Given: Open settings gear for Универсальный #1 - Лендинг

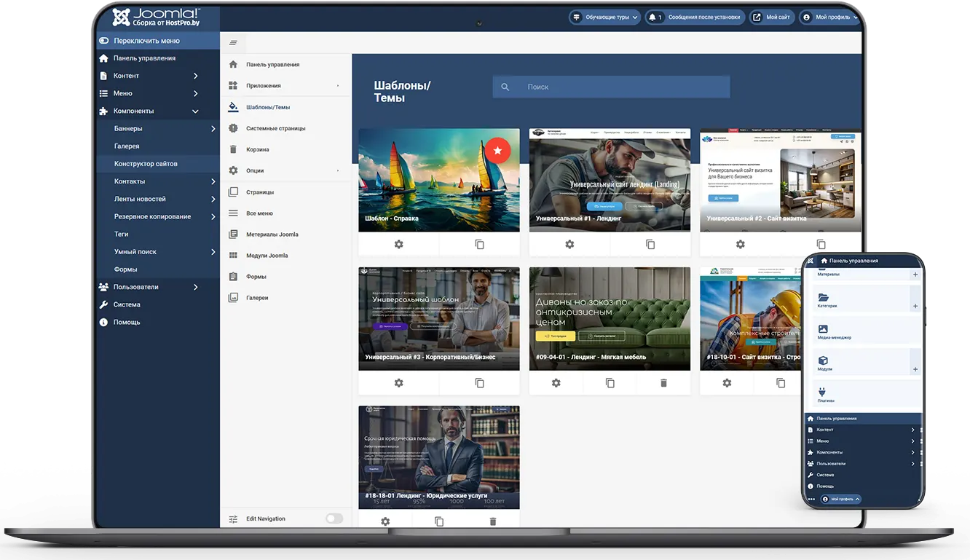Looking at the screenshot, I should (569, 245).
